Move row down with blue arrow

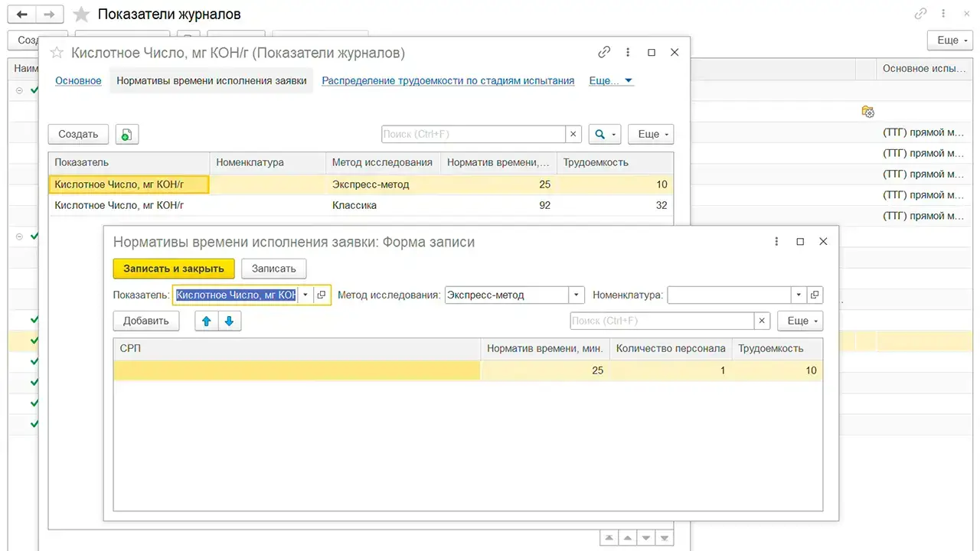tap(230, 321)
